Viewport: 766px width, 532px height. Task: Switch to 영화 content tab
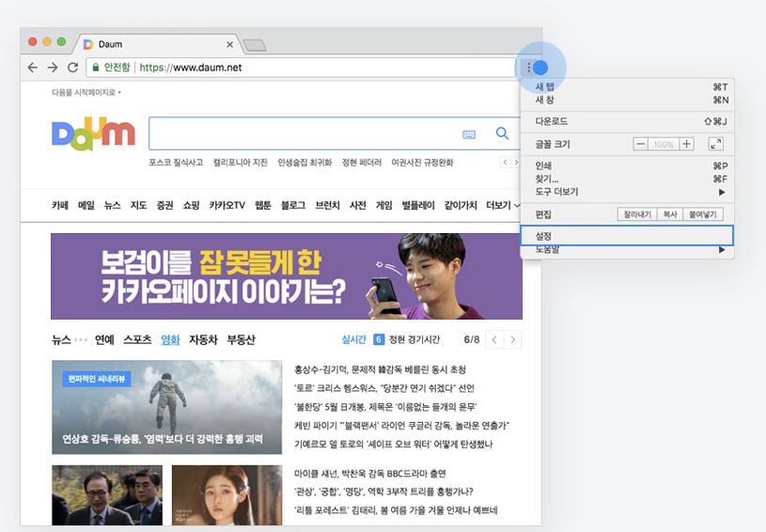tap(170, 339)
